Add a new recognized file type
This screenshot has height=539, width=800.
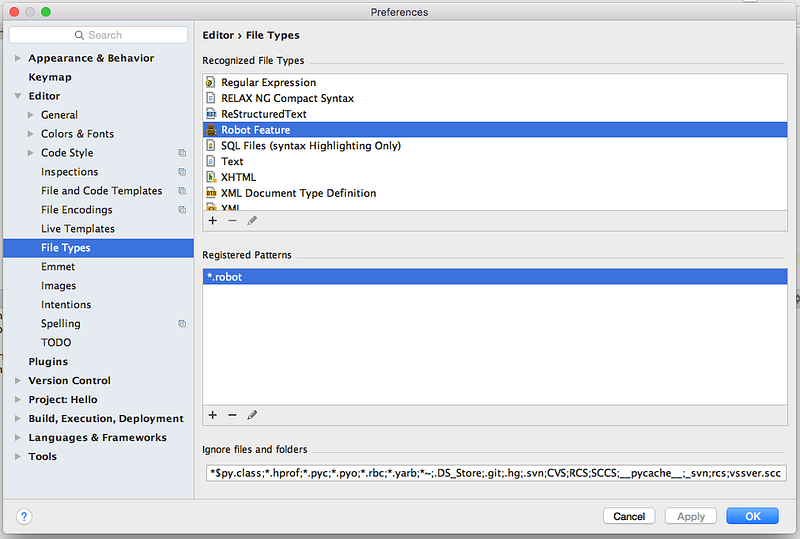pyautogui.click(x=213, y=220)
